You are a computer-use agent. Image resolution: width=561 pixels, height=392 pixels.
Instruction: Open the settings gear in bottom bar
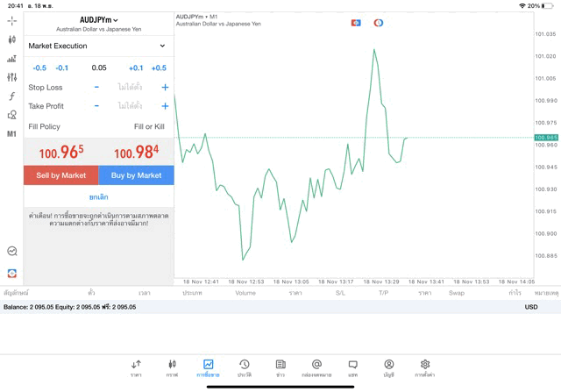click(425, 367)
